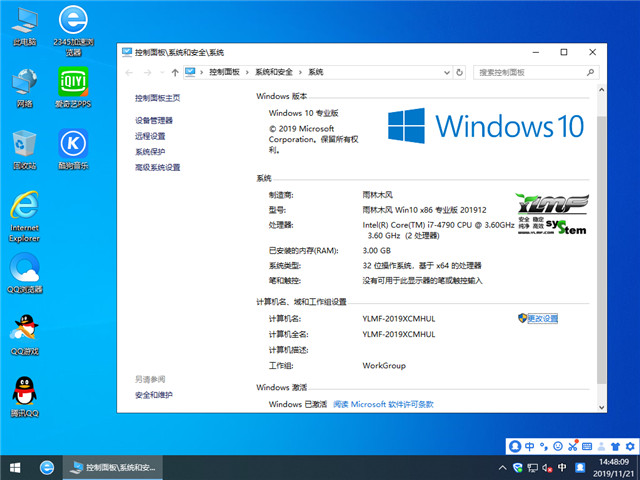
Task: Click the YLMF system logo image
Action: pyautogui.click(x=552, y=214)
